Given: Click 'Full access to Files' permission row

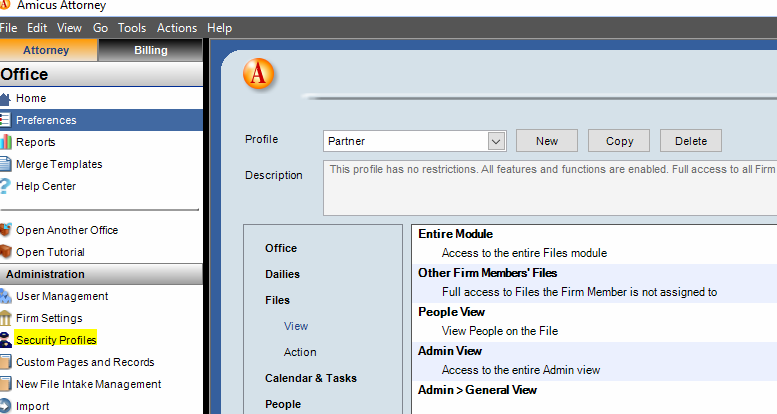Looking at the screenshot, I should coord(579,292).
